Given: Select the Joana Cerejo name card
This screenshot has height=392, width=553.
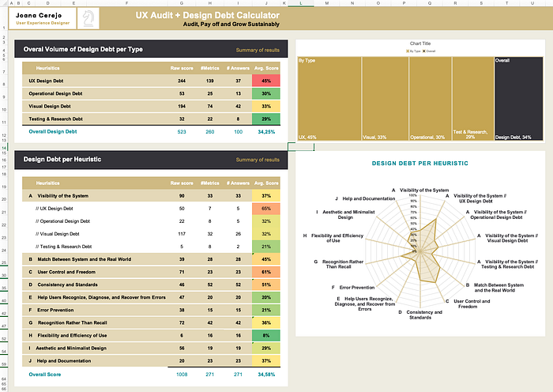Looking at the screenshot, I should coord(43,18).
